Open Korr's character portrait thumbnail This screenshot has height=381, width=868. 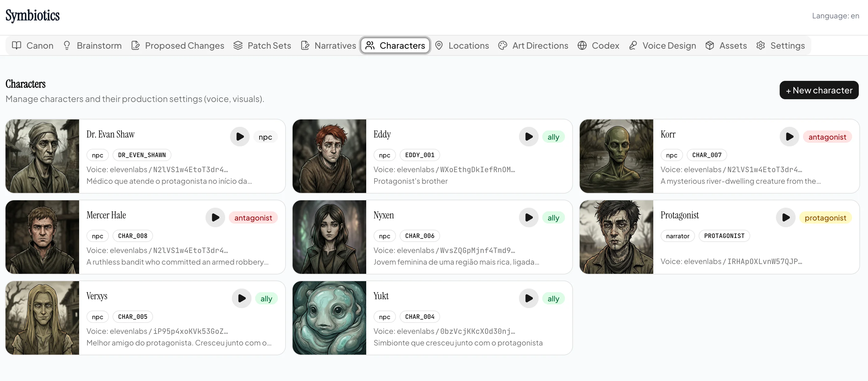(616, 156)
